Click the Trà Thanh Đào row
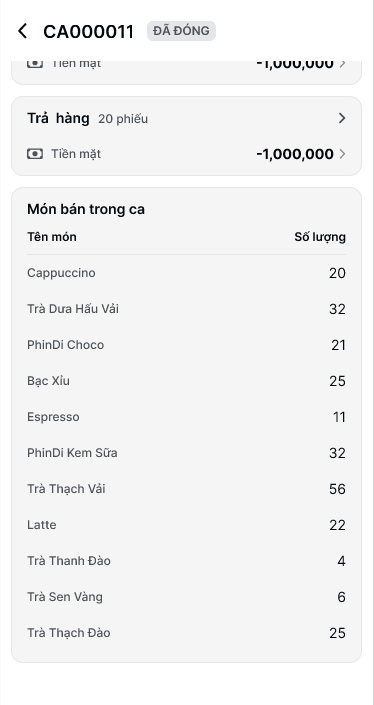The width and height of the screenshot is (374, 705). (x=187, y=561)
